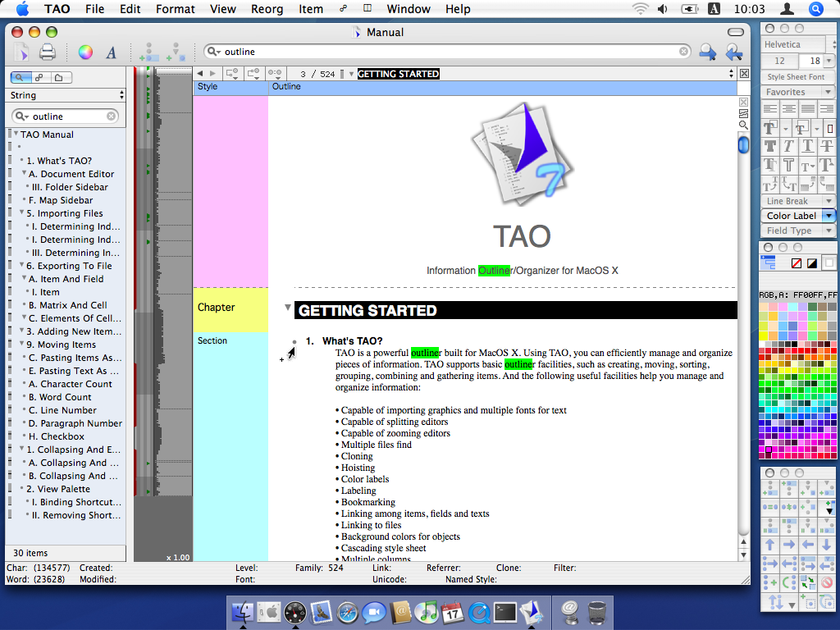The image size is (840, 630).
Task: Apply bold text style in palette
Action: [x=770, y=146]
